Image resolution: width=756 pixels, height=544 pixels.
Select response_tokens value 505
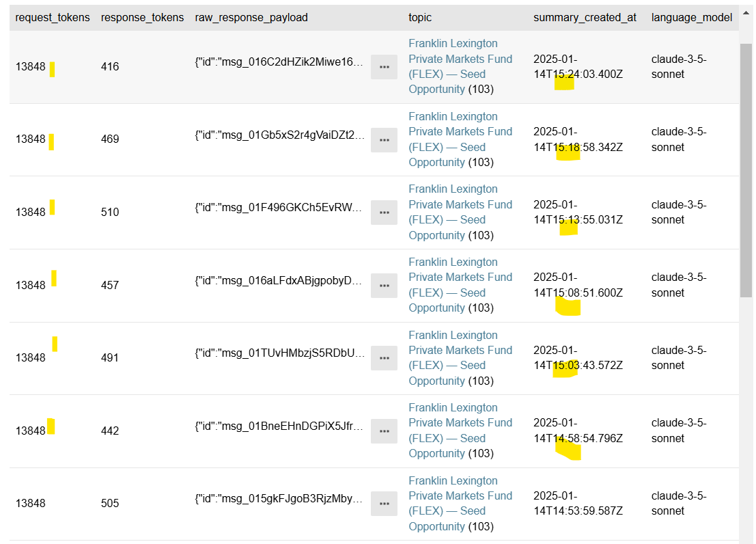point(110,504)
